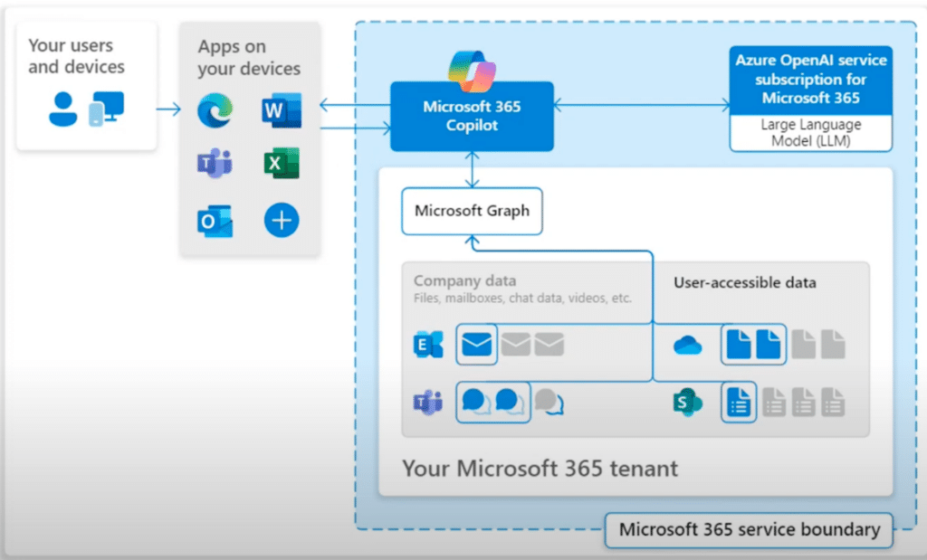Select the Large Language Model (LLM) label
Viewport: 927px width, 560px height.
[x=810, y=133]
